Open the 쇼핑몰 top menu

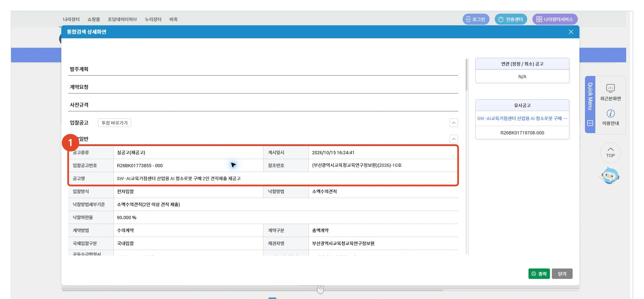tap(94, 19)
